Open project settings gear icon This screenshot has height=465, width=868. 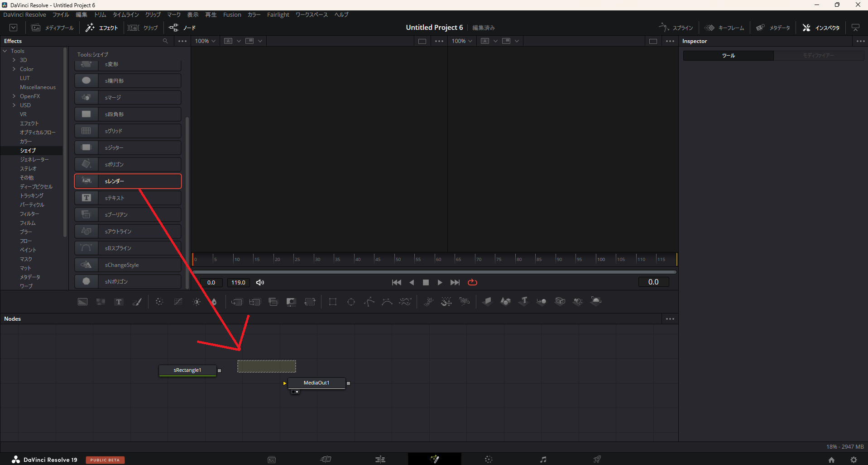point(854,460)
